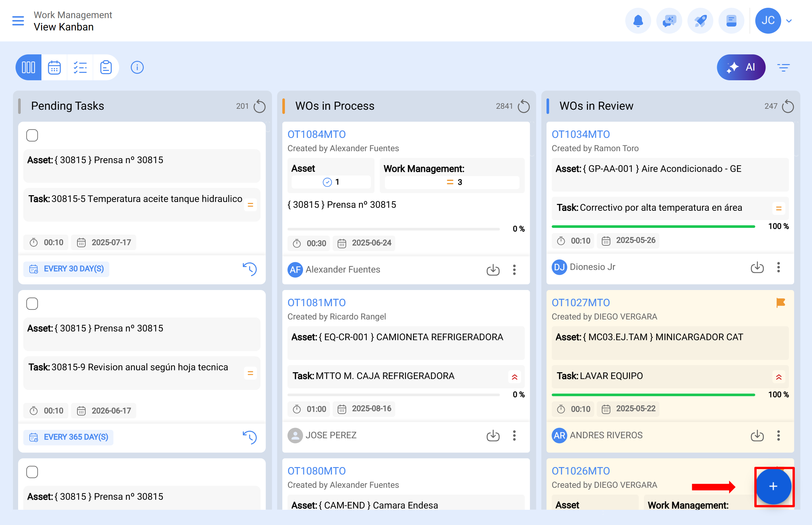This screenshot has height=525, width=812.
Task: Select the task checklist view
Action: (x=80, y=67)
